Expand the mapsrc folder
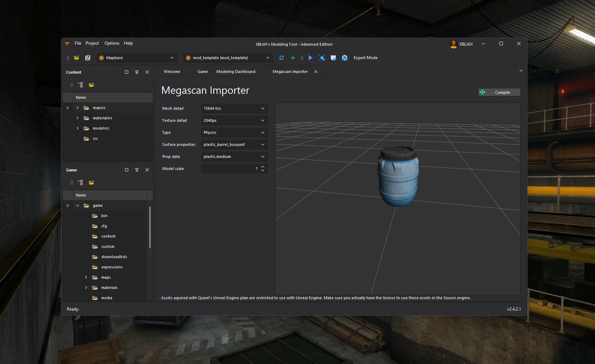595x364 pixels. point(77,108)
